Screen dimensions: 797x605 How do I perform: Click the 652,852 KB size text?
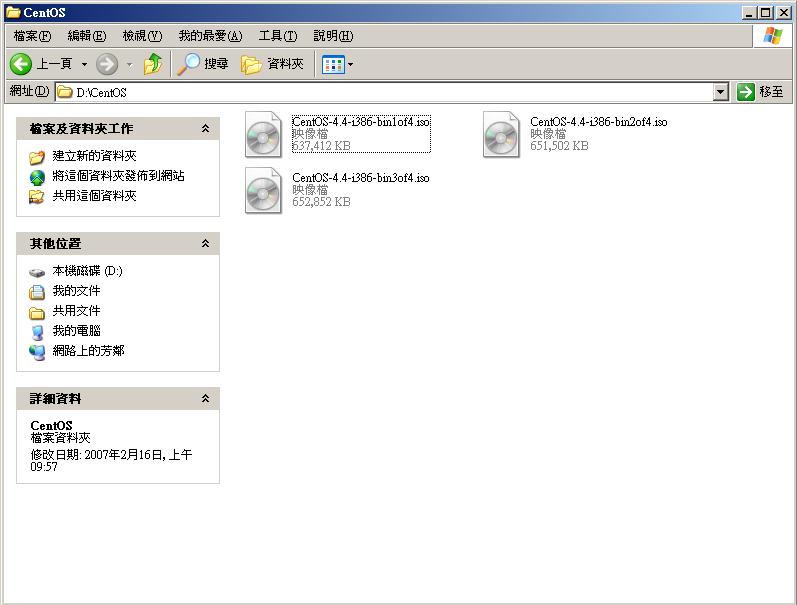pyautogui.click(x=321, y=202)
